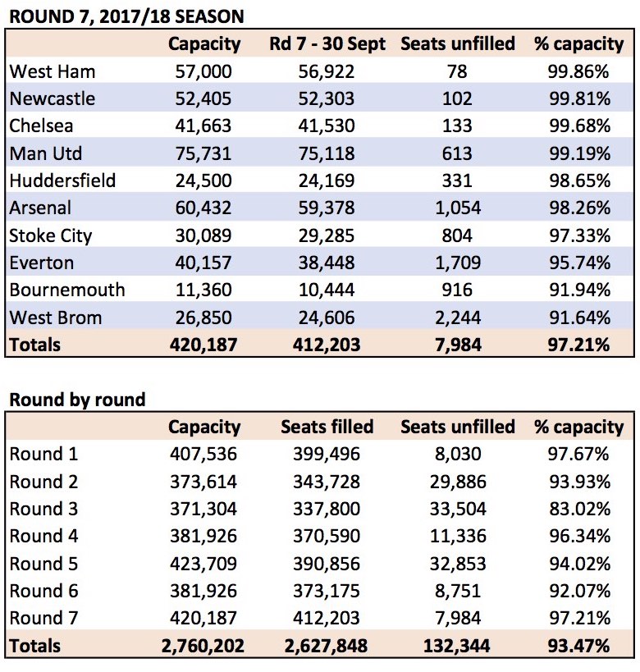Click the ROUND 7, 2017/18 SEASON title
This screenshot has height=672, width=640.
pyautogui.click(x=126, y=16)
